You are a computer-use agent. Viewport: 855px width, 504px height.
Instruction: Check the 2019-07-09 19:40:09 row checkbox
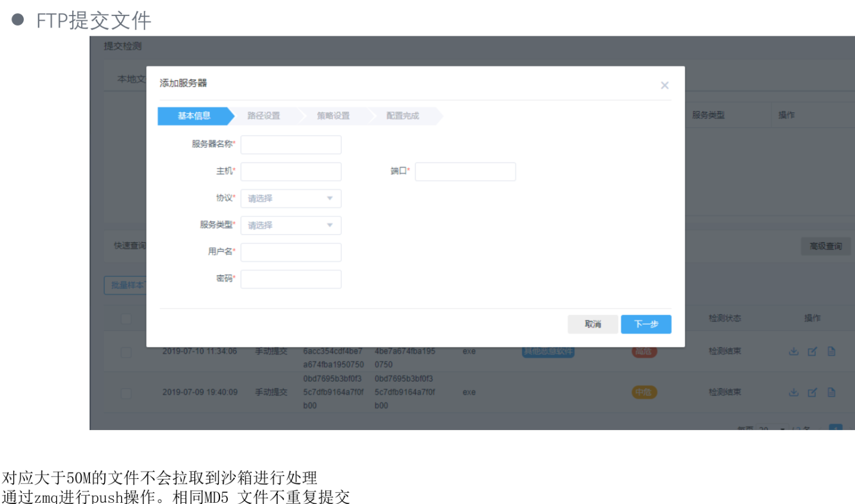click(126, 393)
